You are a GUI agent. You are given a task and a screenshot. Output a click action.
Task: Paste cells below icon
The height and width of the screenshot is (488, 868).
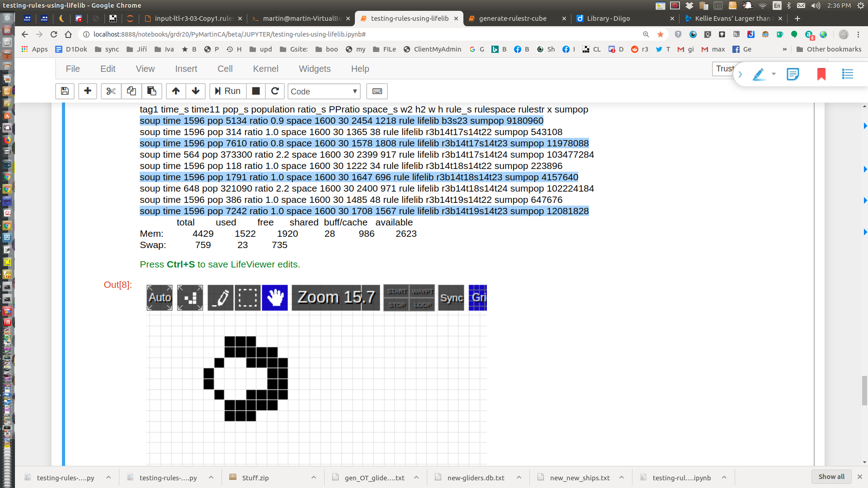152,91
